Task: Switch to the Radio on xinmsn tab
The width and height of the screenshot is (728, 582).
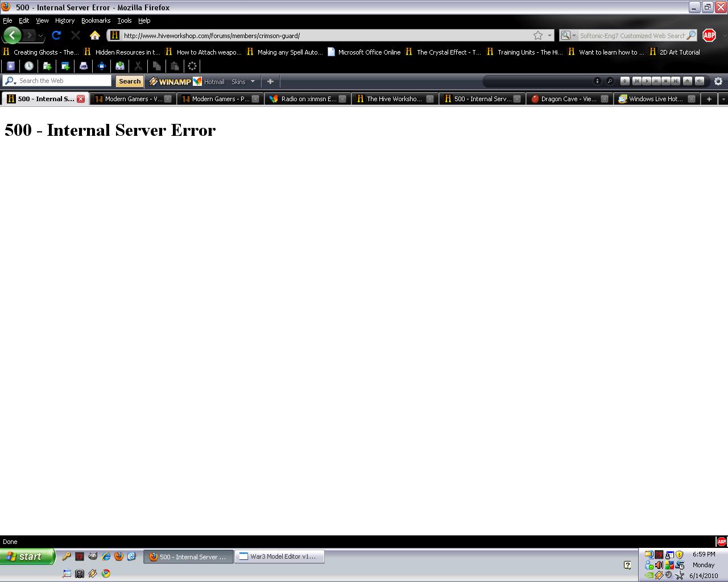Action: click(x=308, y=99)
